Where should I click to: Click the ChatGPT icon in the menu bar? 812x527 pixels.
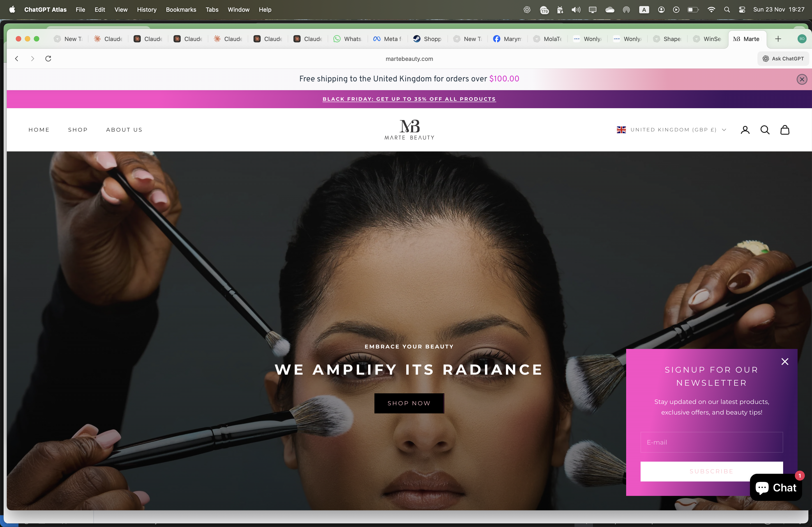[x=527, y=9]
